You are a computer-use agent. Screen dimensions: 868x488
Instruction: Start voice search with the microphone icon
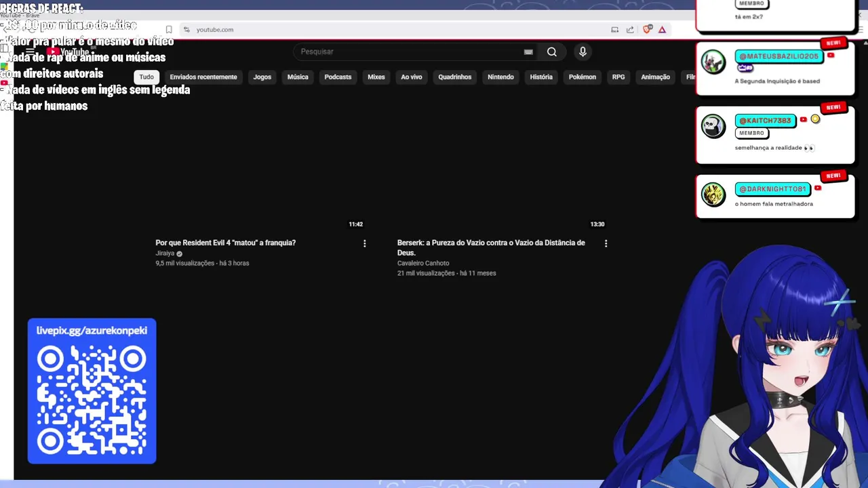coord(583,52)
